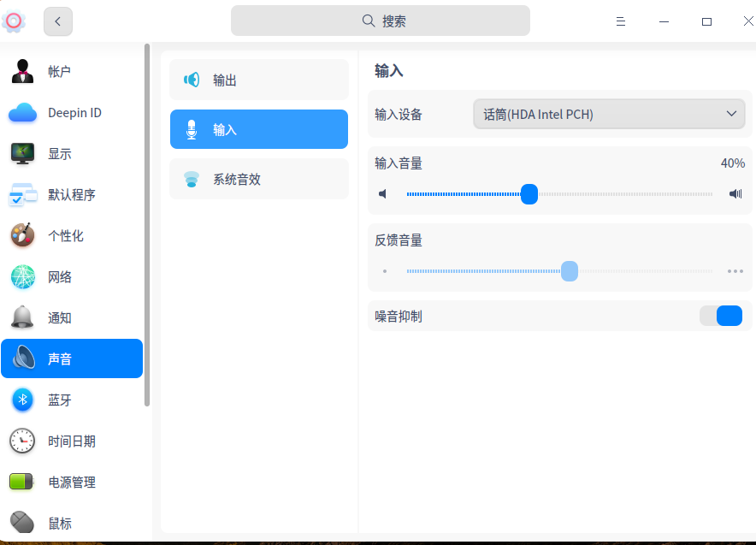Click the Default Programs (默认程序) icon
The image size is (756, 545).
point(22,195)
